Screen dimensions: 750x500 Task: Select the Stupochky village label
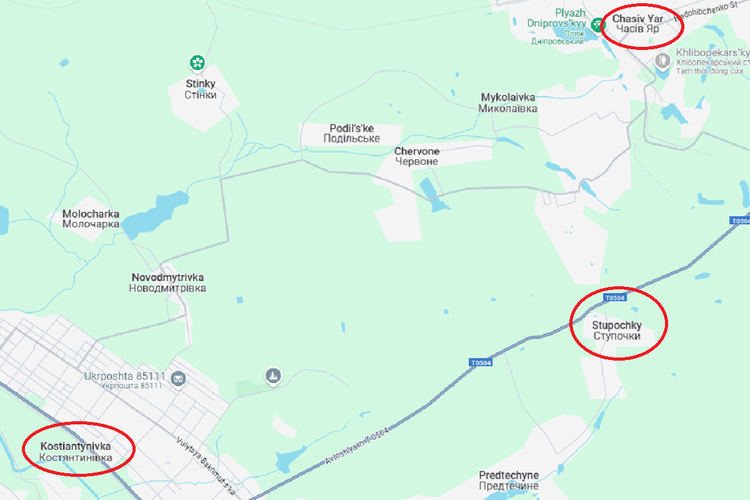[617, 331]
